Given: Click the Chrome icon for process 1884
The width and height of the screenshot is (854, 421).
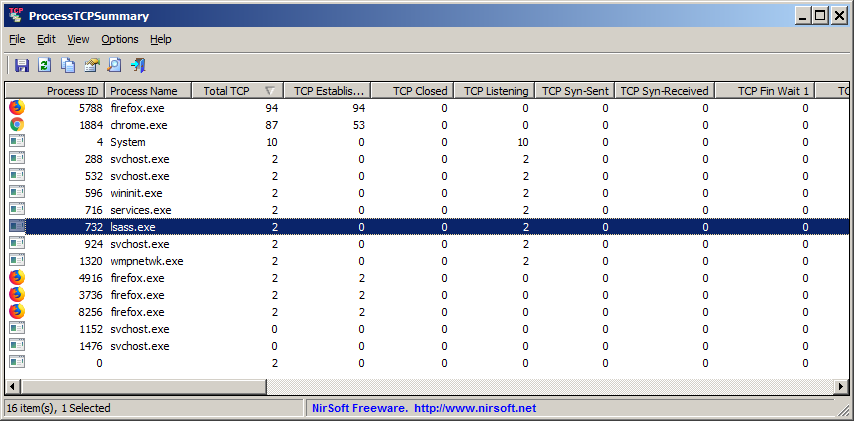Looking at the screenshot, I should click(17, 125).
